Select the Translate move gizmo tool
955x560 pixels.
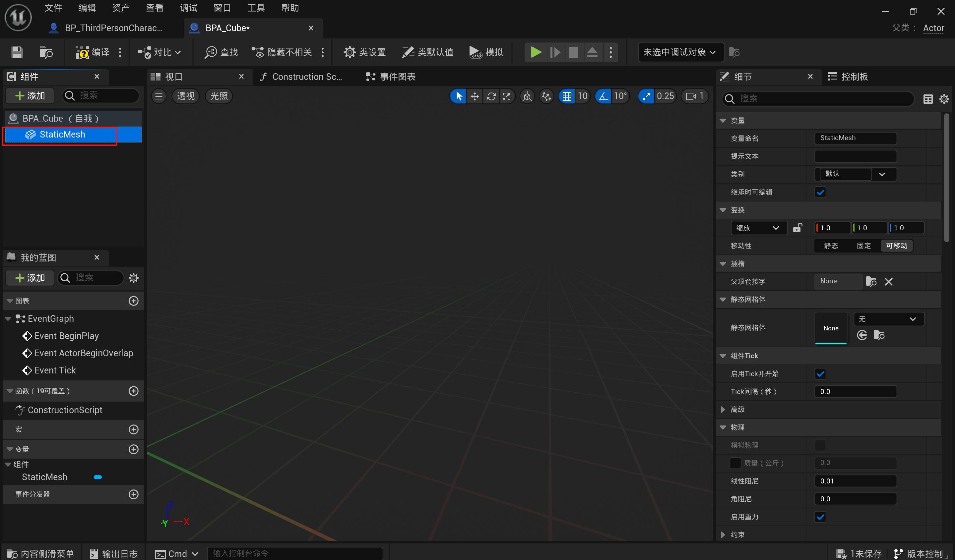pyautogui.click(x=475, y=96)
